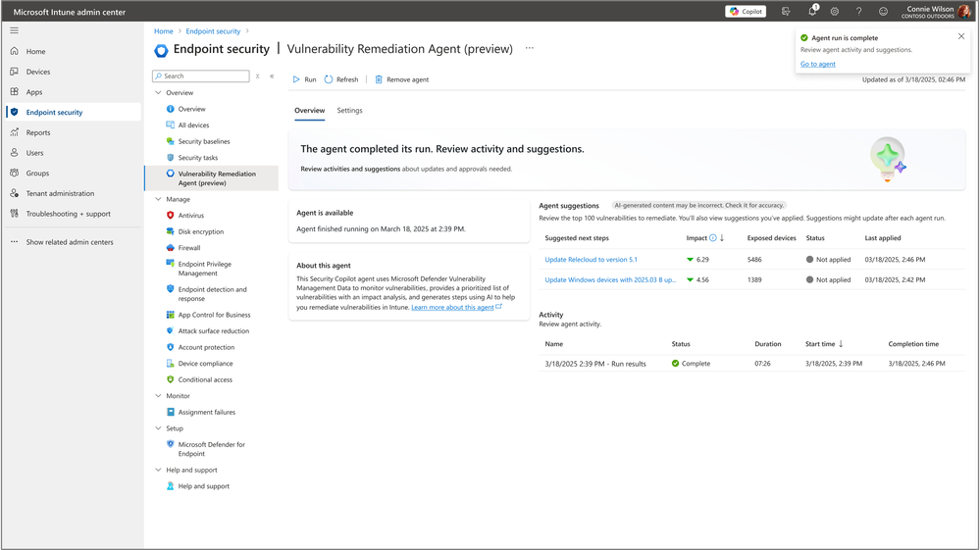Open Endpoint Privilege Management

pyautogui.click(x=204, y=269)
